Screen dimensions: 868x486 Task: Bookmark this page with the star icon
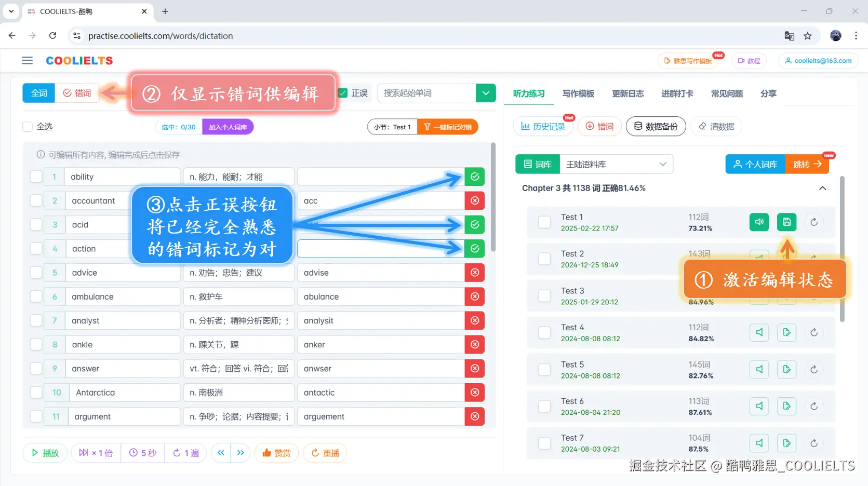point(807,36)
